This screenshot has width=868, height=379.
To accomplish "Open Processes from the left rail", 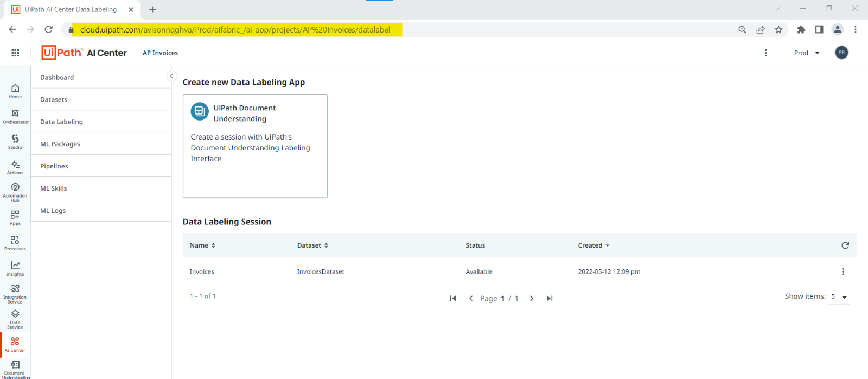I will point(15,243).
